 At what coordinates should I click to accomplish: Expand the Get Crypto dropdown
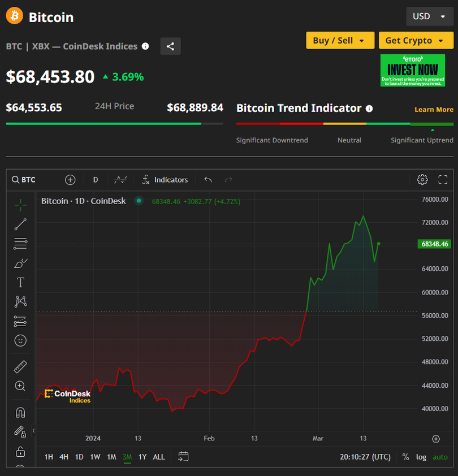[x=416, y=41]
